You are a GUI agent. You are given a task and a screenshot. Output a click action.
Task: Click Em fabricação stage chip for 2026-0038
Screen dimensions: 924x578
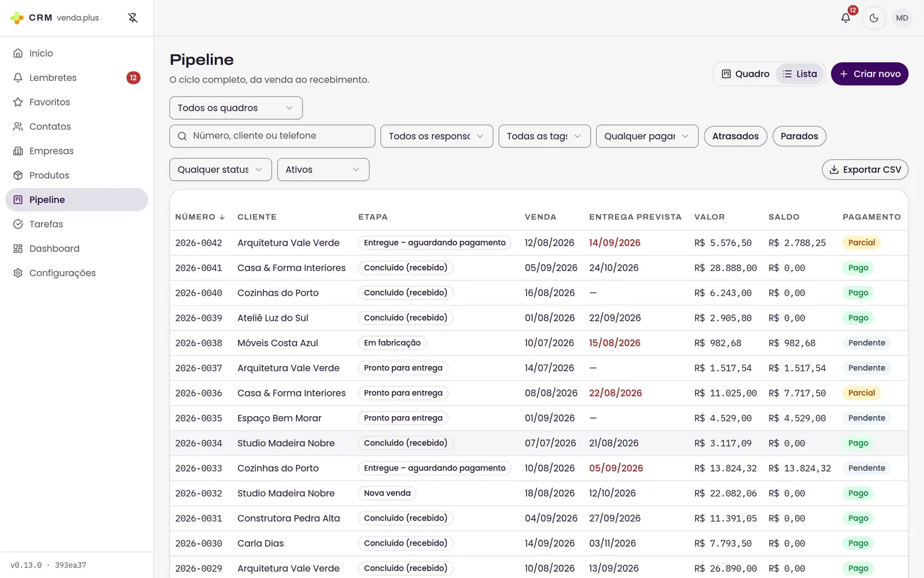pyautogui.click(x=392, y=343)
